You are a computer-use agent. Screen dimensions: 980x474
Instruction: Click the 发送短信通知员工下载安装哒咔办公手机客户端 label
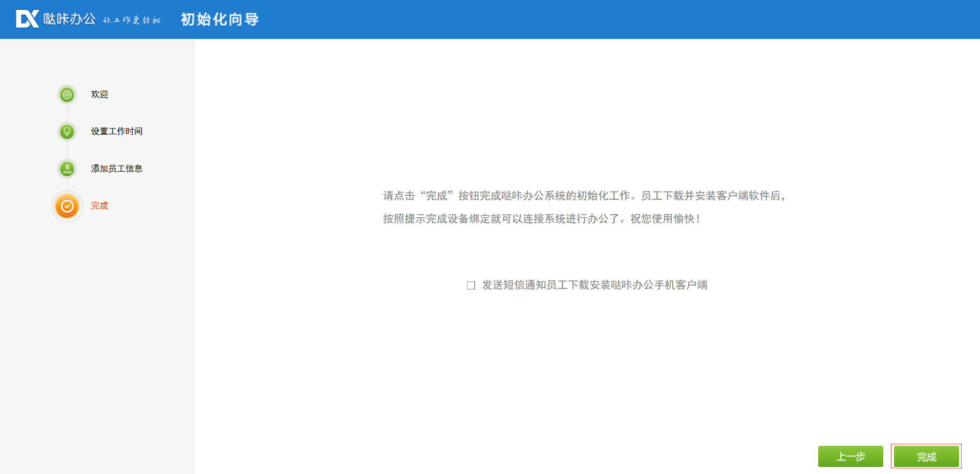pos(594,285)
